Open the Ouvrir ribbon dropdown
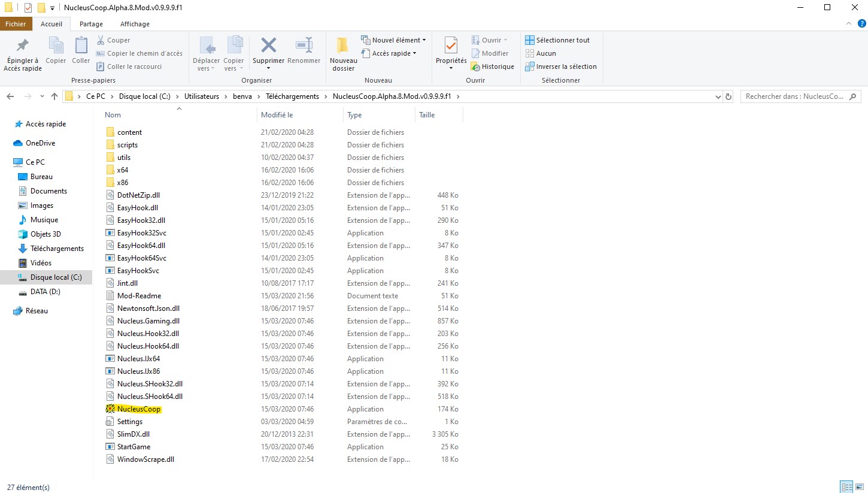 click(x=489, y=40)
